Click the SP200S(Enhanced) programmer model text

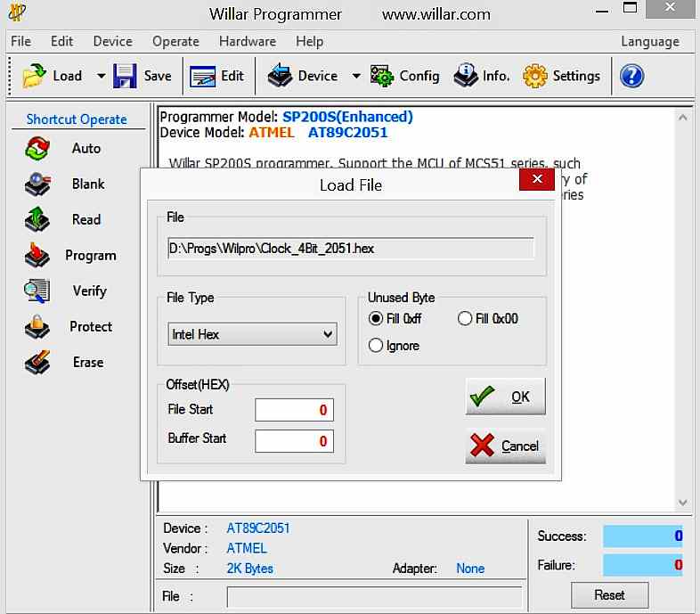[x=347, y=117]
